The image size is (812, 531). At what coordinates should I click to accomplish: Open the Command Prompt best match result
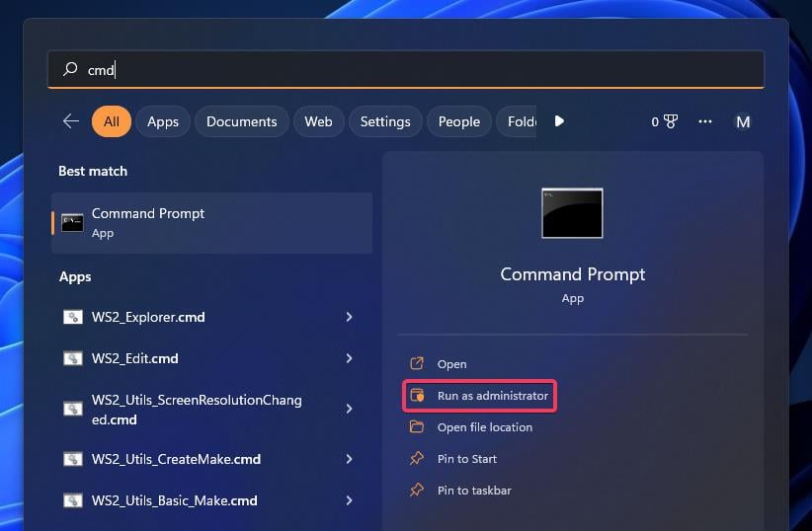(x=211, y=223)
